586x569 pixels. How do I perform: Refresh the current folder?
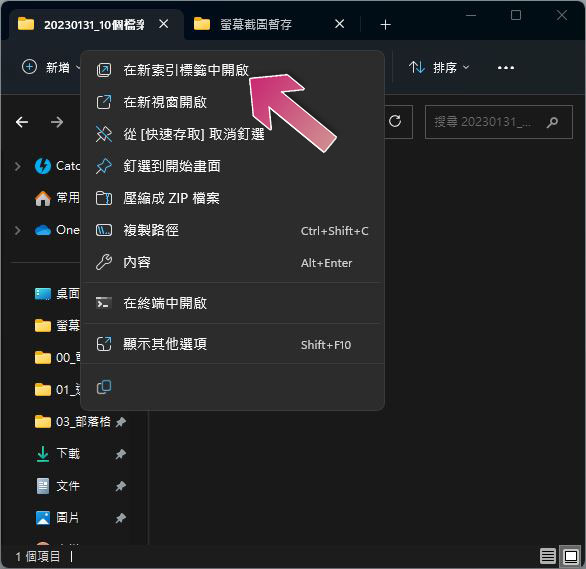pos(395,121)
